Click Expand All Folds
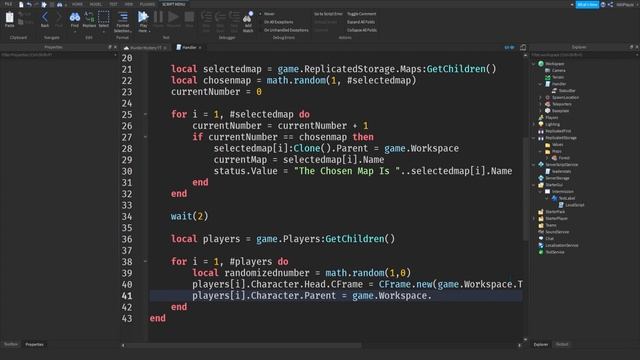This screenshot has height=360, width=640. (x=361, y=22)
